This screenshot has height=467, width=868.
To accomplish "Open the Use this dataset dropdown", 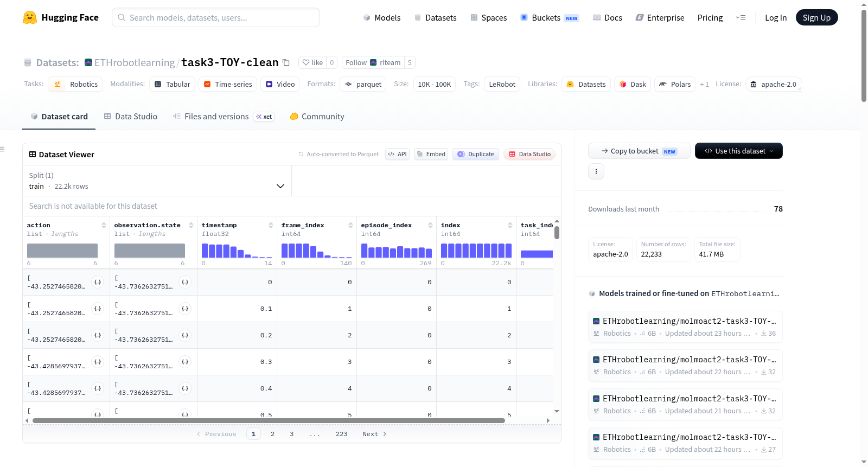I will coord(739,151).
